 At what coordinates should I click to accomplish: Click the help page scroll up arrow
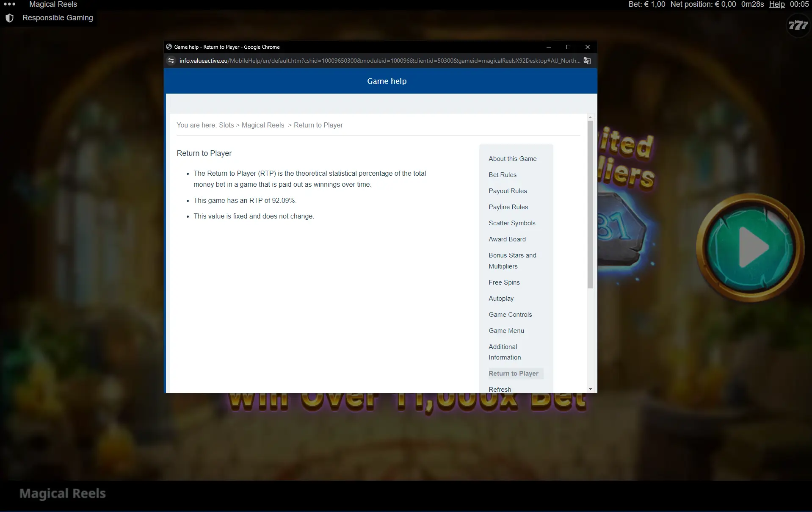(x=590, y=117)
